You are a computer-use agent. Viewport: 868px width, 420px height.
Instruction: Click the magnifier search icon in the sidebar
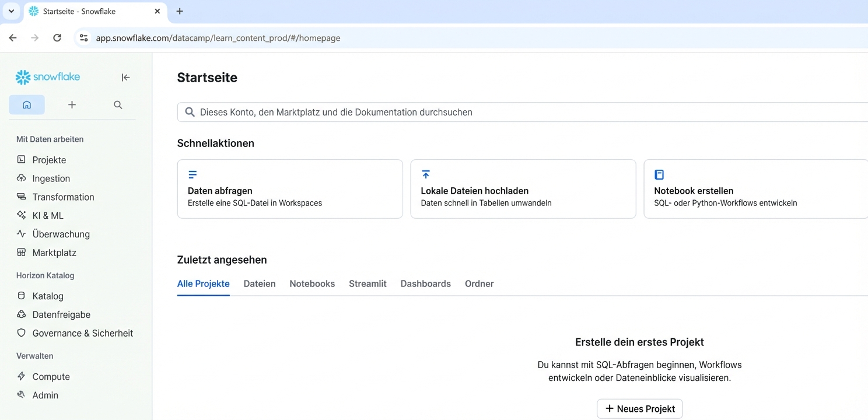pos(117,104)
